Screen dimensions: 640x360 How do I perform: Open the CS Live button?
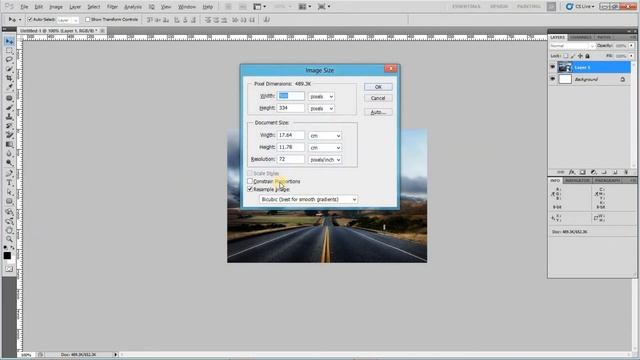point(581,7)
